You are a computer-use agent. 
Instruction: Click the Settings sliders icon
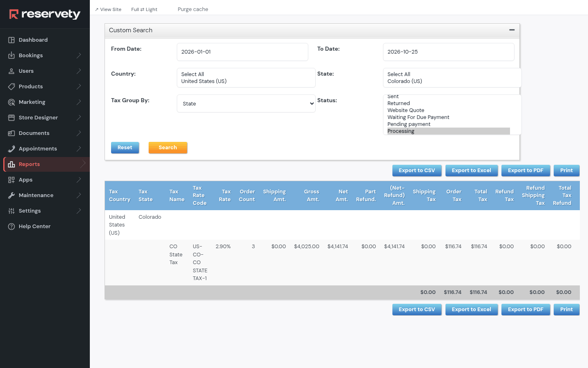click(x=11, y=211)
